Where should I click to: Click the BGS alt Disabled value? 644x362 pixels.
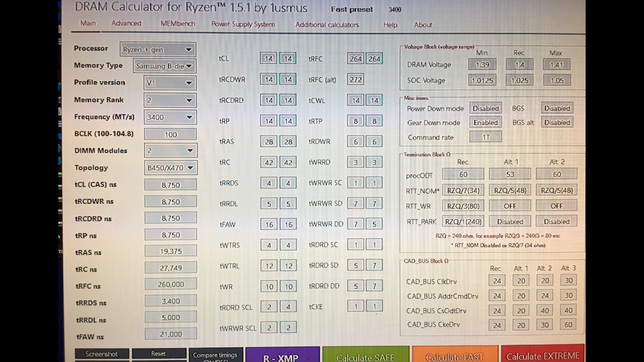click(557, 122)
